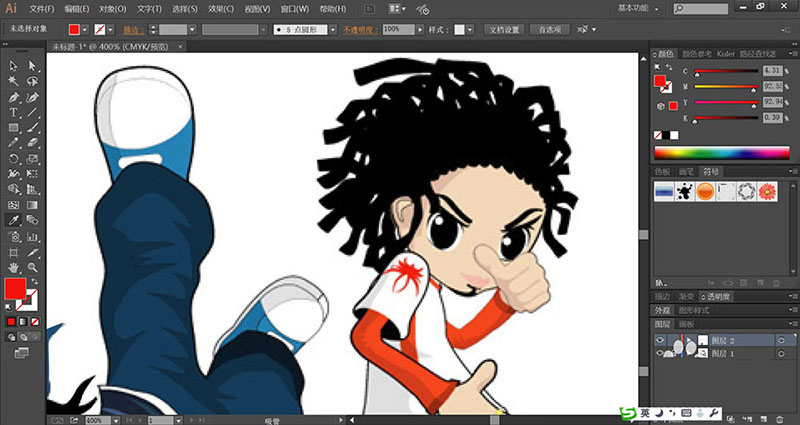Select the Rotate tool
Viewport: 800px width, 425px height.
pyautogui.click(x=14, y=159)
